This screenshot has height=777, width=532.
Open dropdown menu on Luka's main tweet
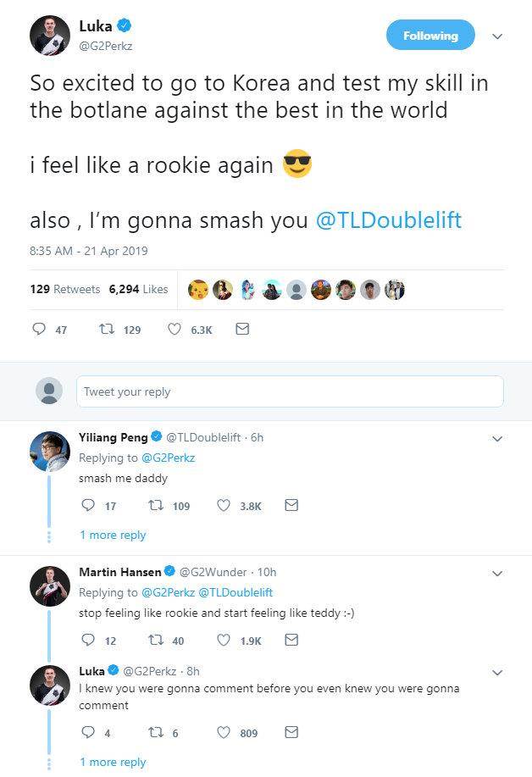(497, 36)
